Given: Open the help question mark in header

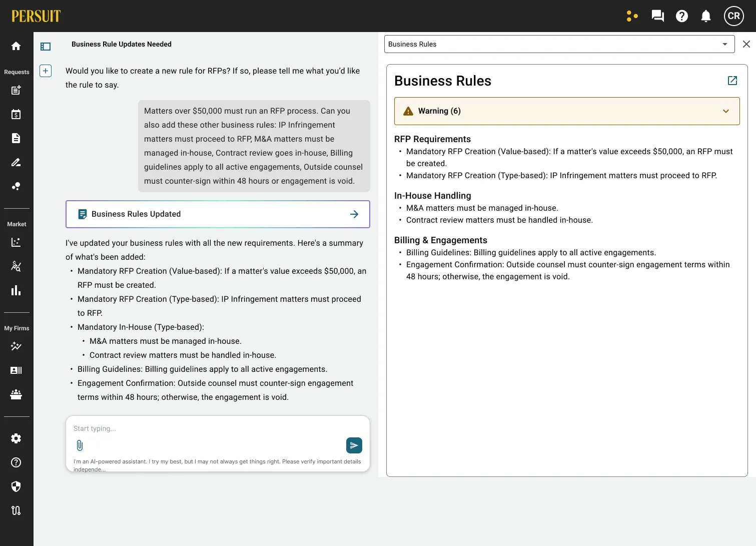Looking at the screenshot, I should pos(681,16).
